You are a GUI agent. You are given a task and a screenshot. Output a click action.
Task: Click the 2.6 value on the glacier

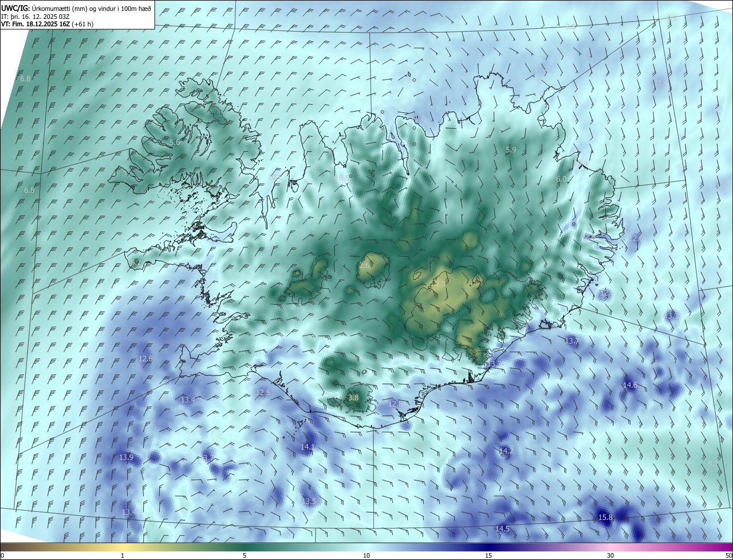pyautogui.click(x=364, y=265)
